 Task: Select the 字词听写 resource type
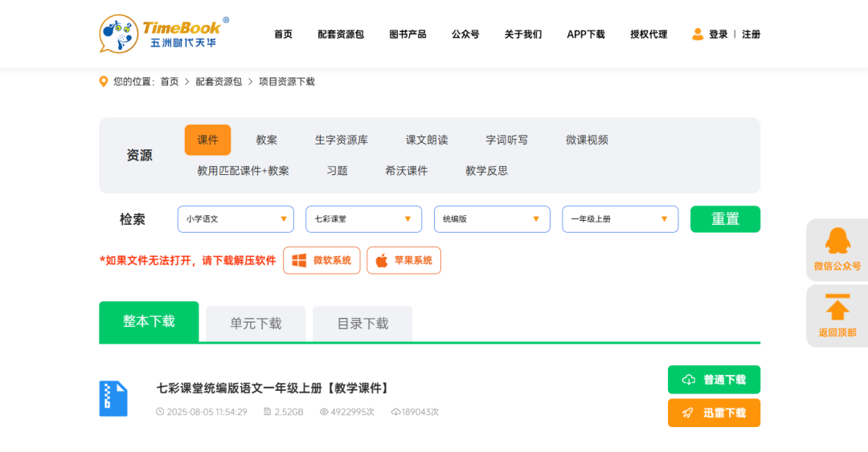point(506,140)
